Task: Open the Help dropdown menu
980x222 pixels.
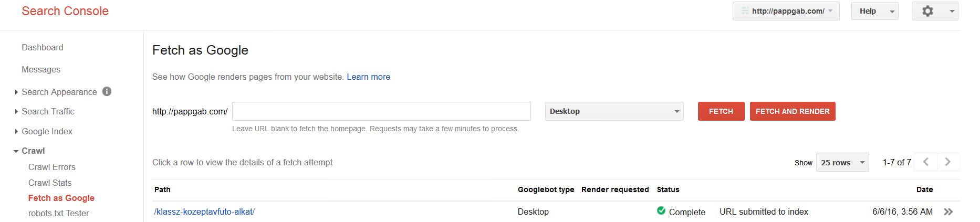Action: pos(874,11)
